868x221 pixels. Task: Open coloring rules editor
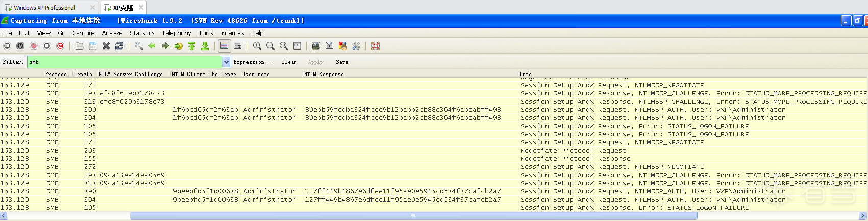(x=343, y=46)
